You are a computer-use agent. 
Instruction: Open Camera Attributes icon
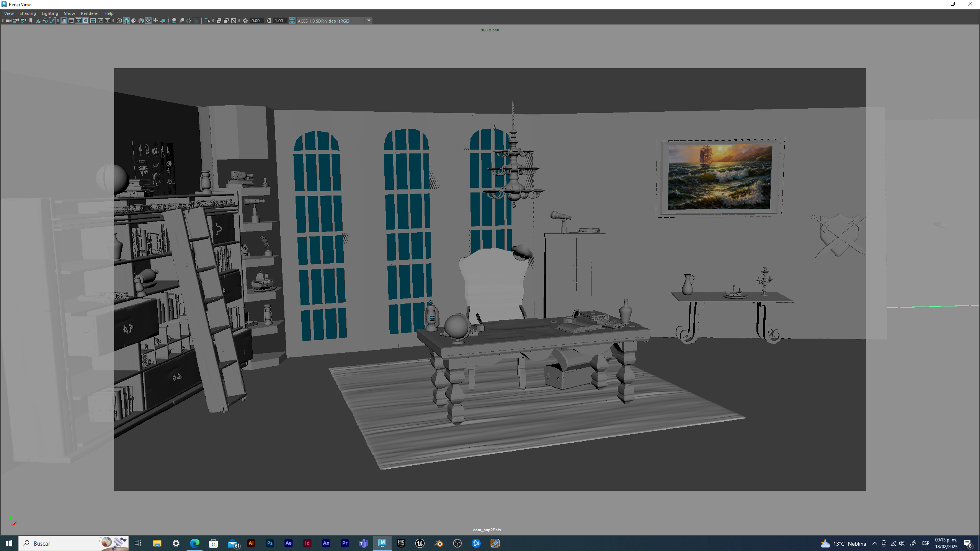coord(23,21)
